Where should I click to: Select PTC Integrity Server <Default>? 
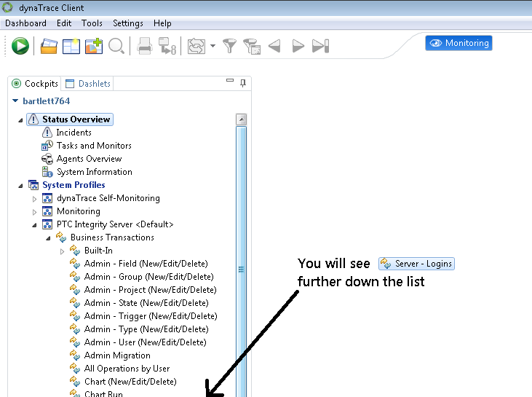[115, 224]
